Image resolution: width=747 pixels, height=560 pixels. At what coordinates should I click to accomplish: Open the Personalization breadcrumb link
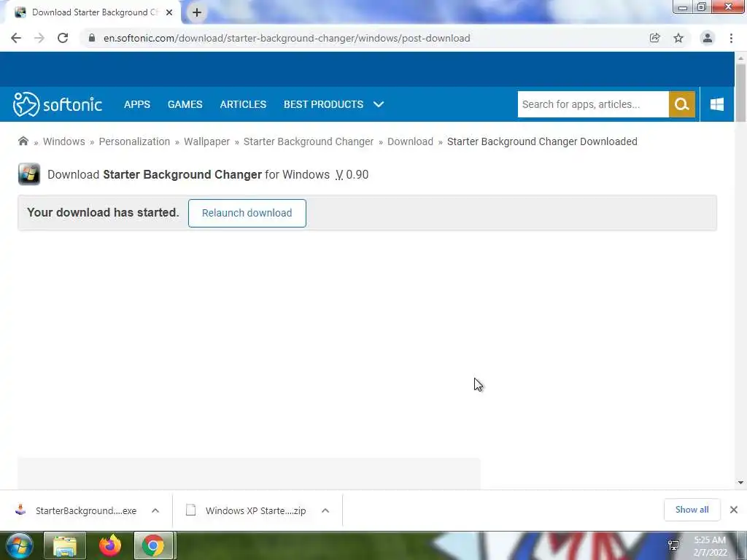(134, 141)
